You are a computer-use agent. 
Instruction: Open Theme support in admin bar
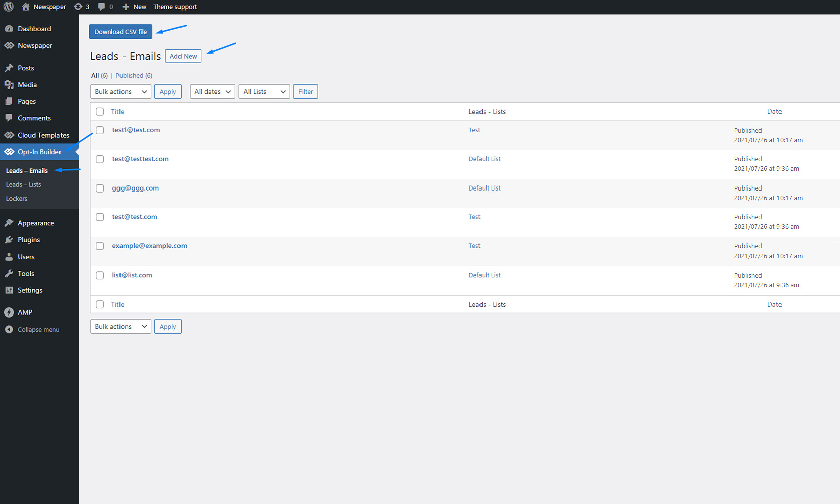tap(175, 7)
